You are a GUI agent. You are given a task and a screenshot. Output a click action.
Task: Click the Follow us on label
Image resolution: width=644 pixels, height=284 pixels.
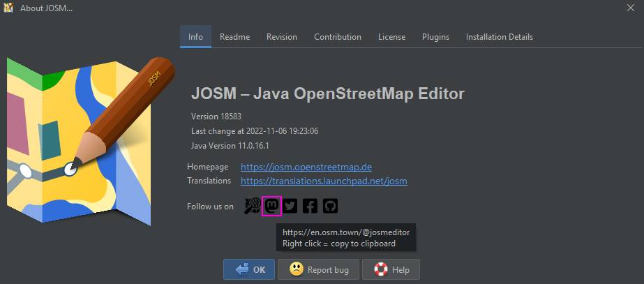coord(210,207)
